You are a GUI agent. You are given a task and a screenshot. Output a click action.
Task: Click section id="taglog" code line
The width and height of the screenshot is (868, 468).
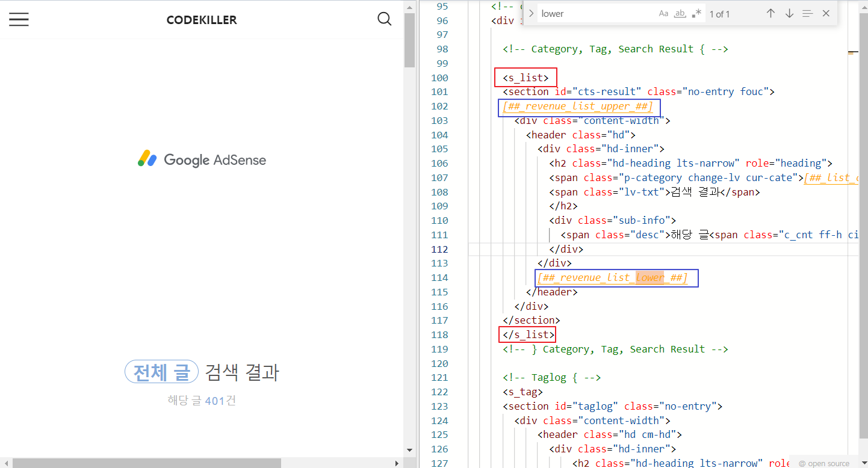[612, 406]
